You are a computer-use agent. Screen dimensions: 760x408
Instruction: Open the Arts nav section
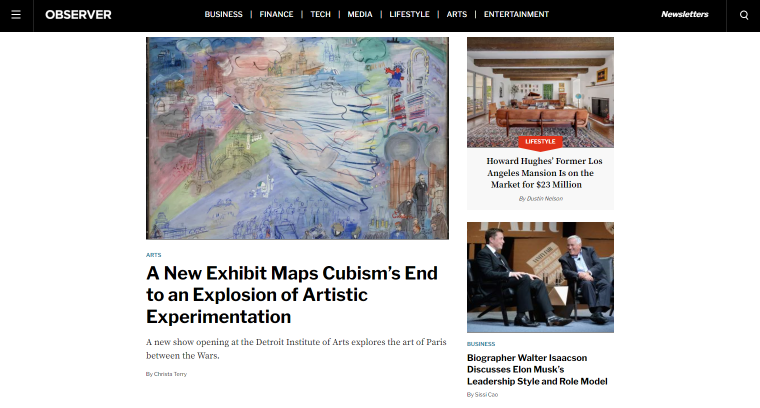457,15
